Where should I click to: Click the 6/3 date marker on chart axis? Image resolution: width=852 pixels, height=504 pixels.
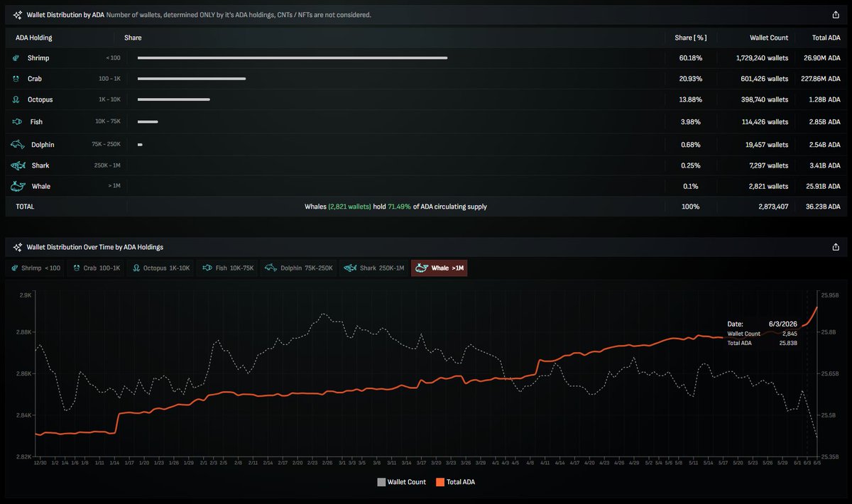tap(807, 462)
